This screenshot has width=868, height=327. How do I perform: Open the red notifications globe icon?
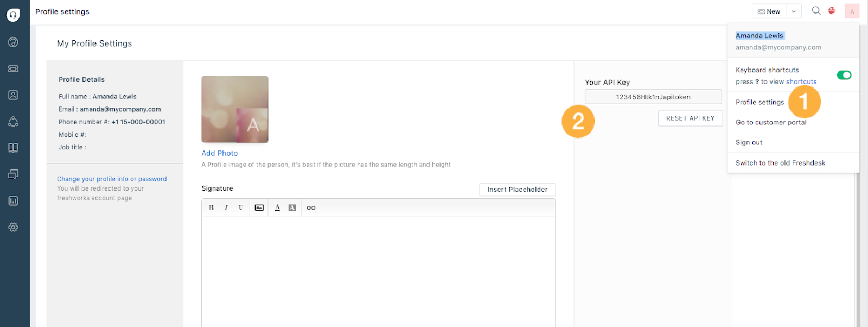click(832, 10)
